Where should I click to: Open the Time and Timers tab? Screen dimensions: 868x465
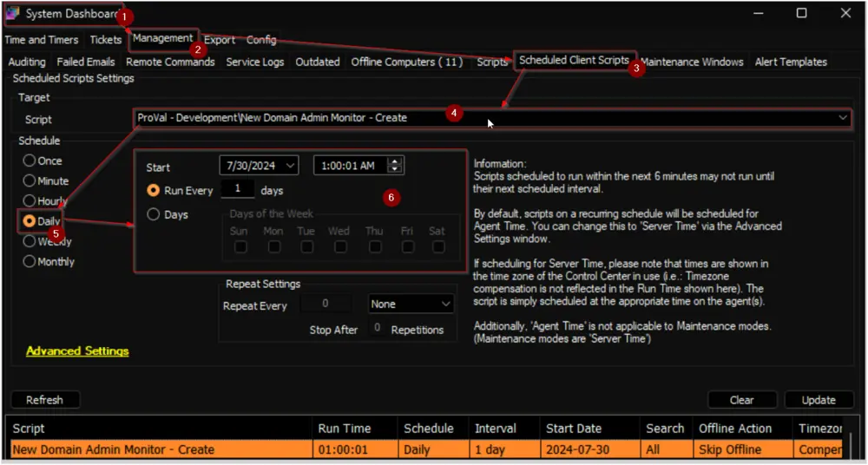[42, 40]
